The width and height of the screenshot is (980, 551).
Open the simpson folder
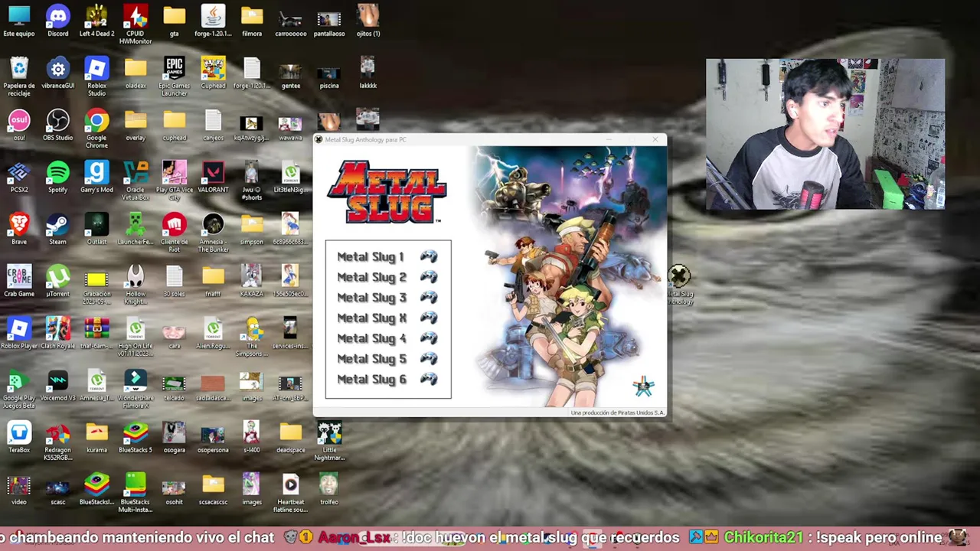252,229
